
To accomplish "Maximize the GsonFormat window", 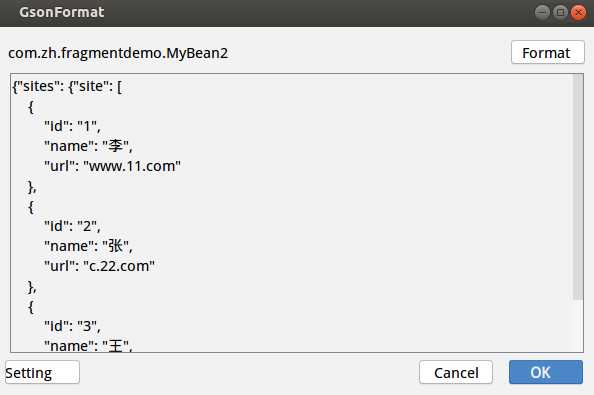I will [x=560, y=12].
